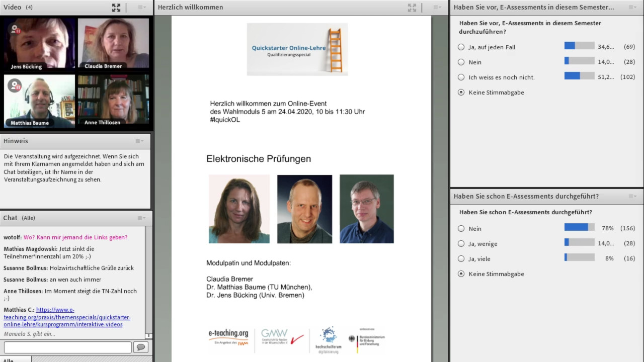
Task: Click the 'Video (4)' pod title
Action: (18, 8)
